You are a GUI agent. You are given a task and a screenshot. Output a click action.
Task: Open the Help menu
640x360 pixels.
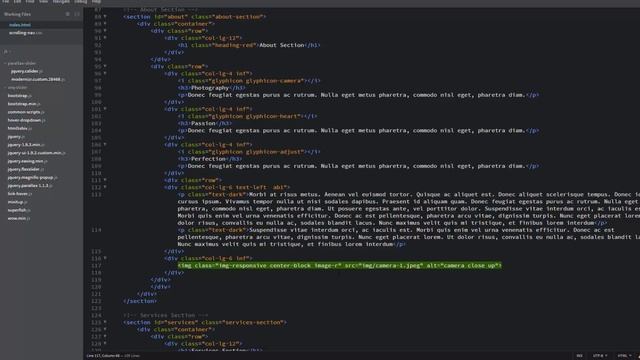click(96, 2)
